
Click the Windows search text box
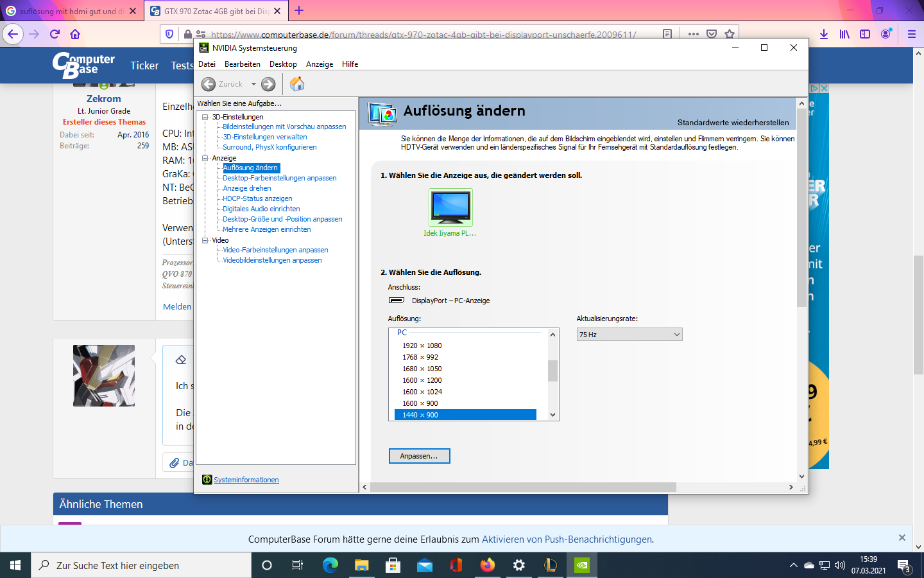141,565
